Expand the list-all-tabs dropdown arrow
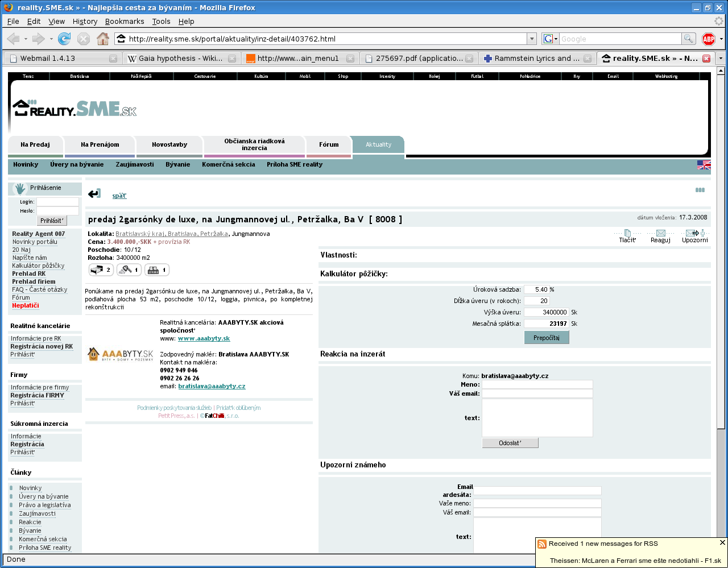This screenshot has width=728, height=568. point(721,58)
